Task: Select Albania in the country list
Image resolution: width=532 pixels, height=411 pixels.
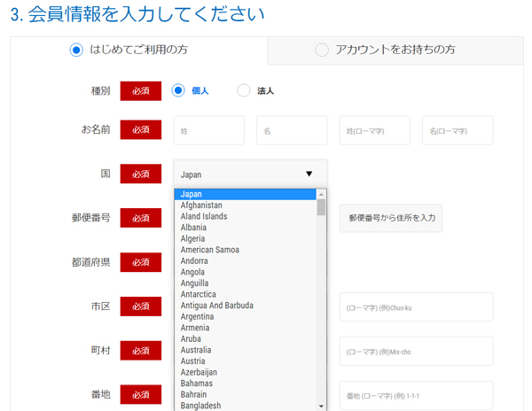Action: click(x=245, y=228)
